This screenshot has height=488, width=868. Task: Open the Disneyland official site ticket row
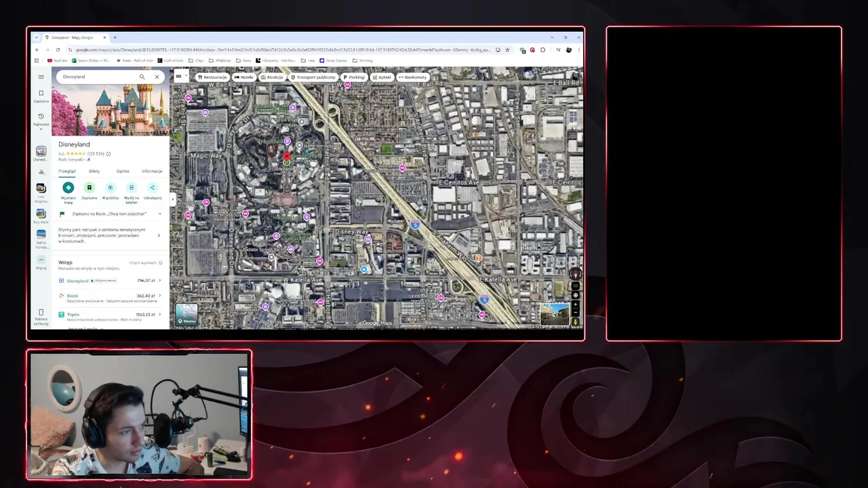point(111,281)
